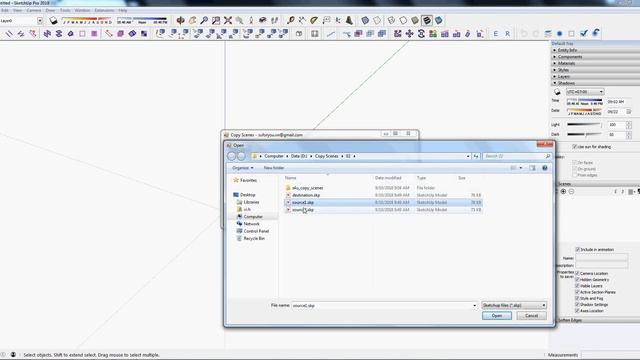Screen dimensions: 640x360
Task: Toggle the shadows display icon
Action: tap(53, 20)
